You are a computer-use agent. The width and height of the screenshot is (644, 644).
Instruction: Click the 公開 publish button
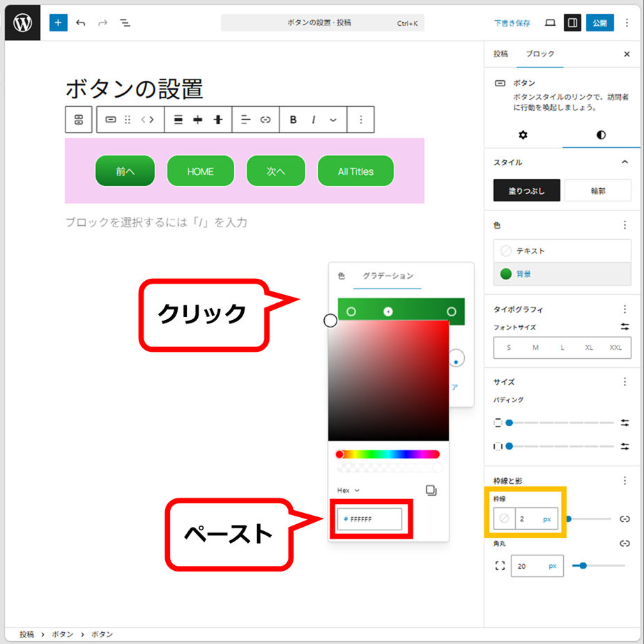599,23
